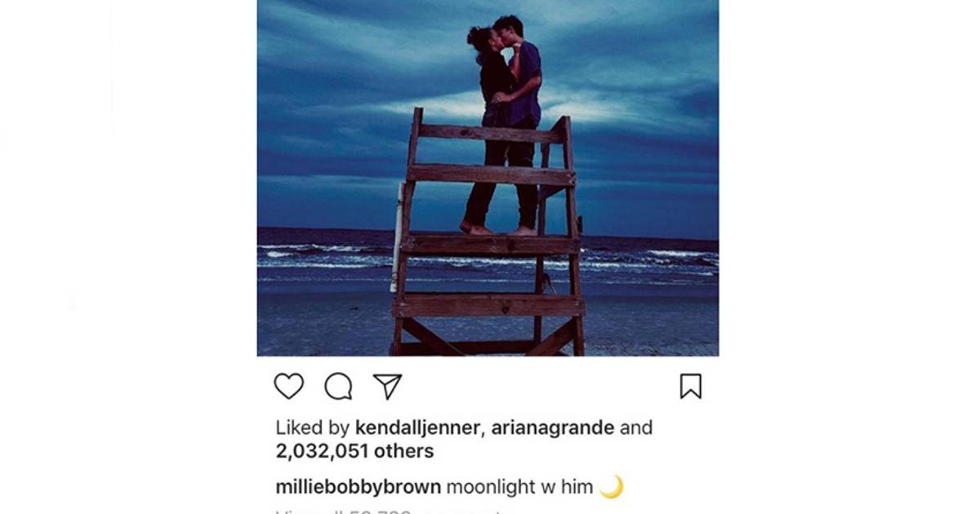The height and width of the screenshot is (514, 980).
Task: Open the milliebobbybrown profile from the caption
Action: pyautogui.click(x=358, y=488)
